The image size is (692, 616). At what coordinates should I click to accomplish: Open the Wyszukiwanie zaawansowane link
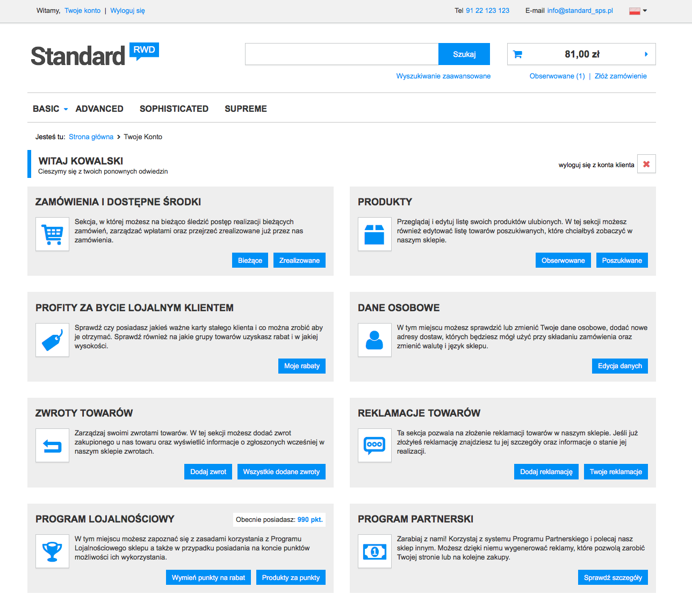coord(443,76)
